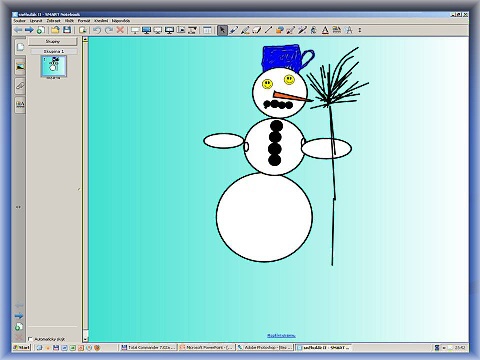Image resolution: width=480 pixels, height=360 pixels.
Task: Select the Eraser tool
Action: click(x=256, y=30)
